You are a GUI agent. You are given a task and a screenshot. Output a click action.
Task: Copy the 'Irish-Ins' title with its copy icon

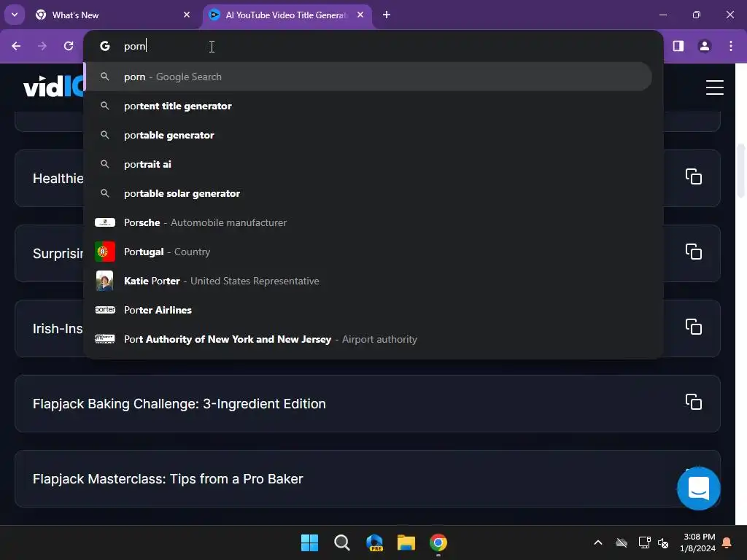[694, 327]
